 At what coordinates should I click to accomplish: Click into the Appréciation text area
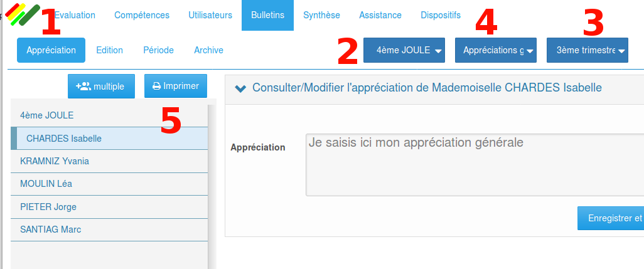click(475, 165)
